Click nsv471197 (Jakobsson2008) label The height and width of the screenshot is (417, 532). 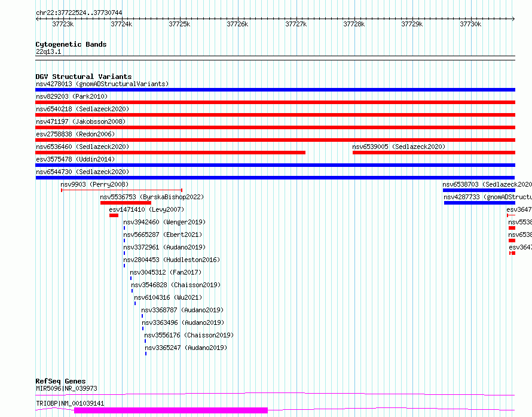81,121
